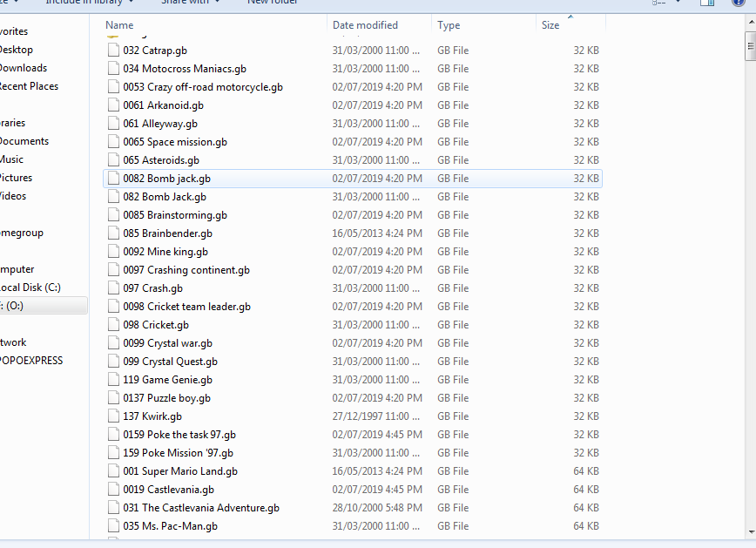This screenshot has height=548, width=756.
Task: Open Local Disk (C:) in the sidebar
Action: [30, 288]
